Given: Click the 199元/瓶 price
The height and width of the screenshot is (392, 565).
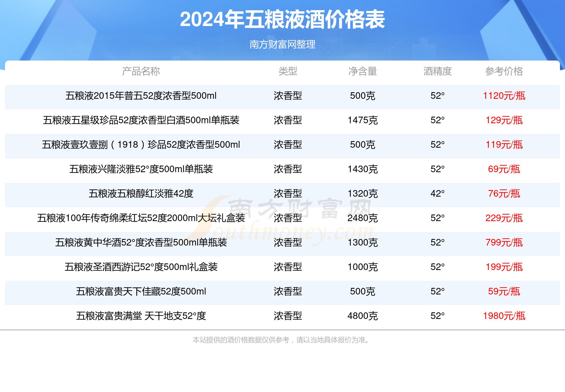Looking at the screenshot, I should [504, 267].
